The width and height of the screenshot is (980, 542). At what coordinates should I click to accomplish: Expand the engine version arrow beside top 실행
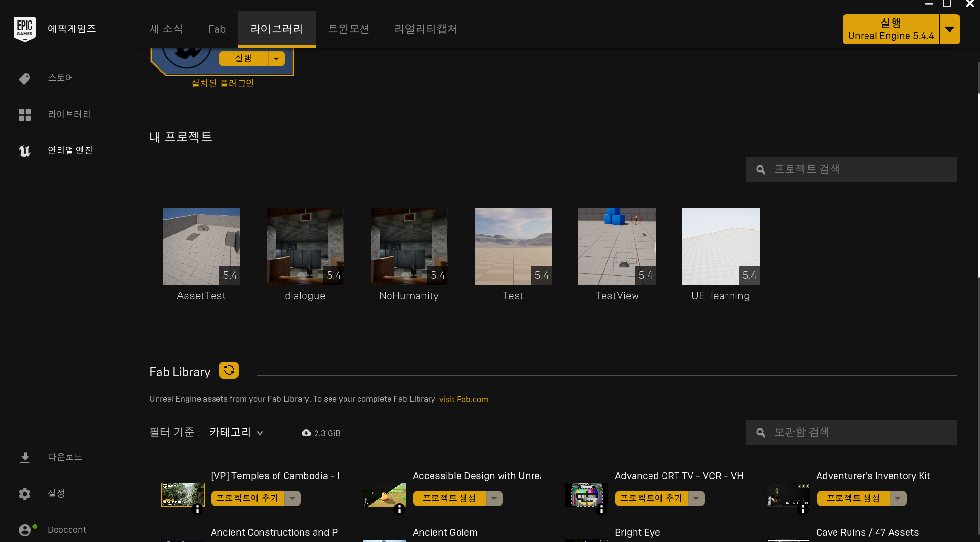click(x=950, y=29)
